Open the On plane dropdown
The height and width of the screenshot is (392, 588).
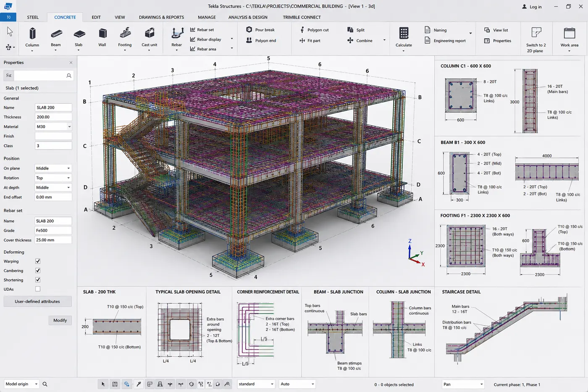(53, 168)
